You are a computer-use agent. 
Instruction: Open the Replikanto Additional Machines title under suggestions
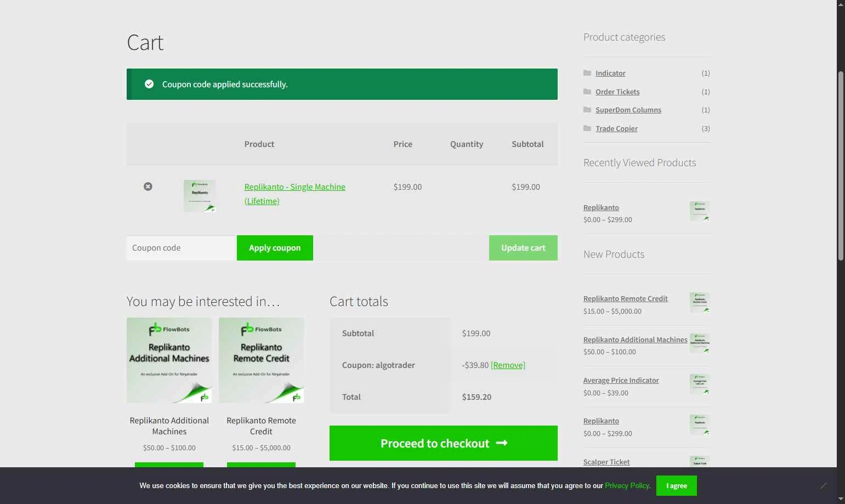[169, 426]
